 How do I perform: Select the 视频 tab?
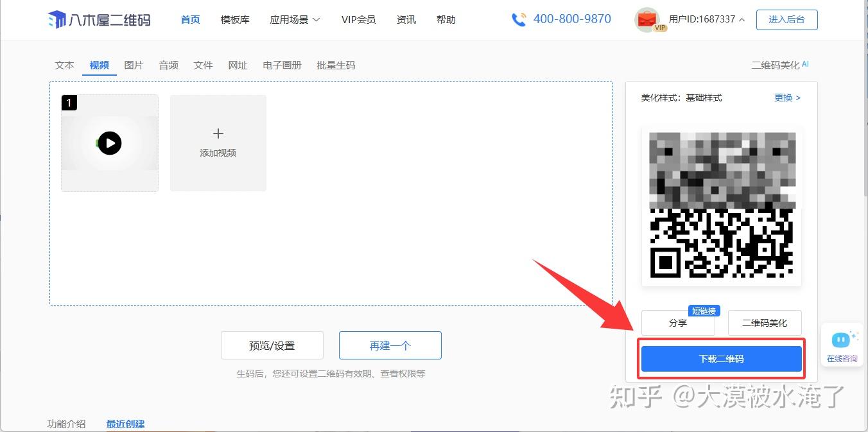click(x=99, y=65)
